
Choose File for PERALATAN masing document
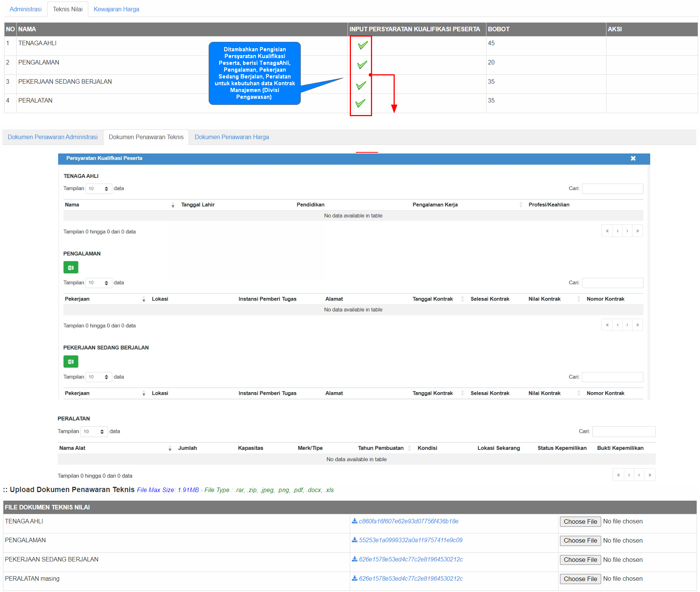[580, 579]
